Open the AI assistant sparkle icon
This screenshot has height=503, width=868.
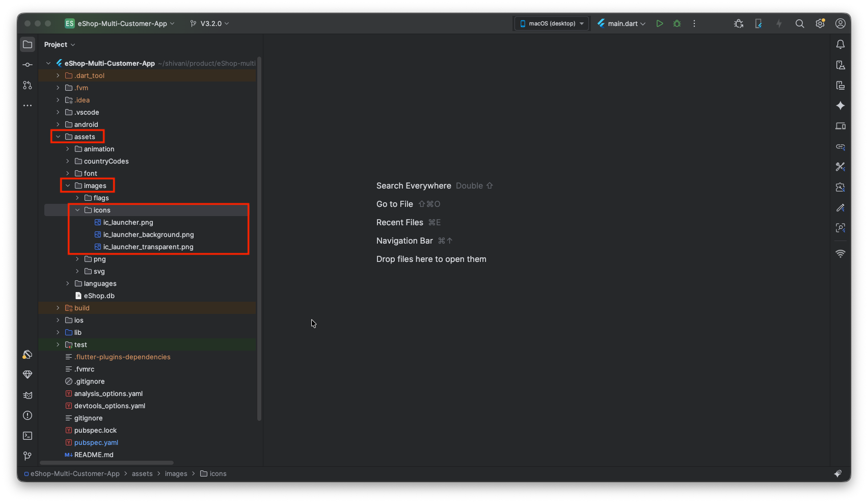(x=840, y=105)
